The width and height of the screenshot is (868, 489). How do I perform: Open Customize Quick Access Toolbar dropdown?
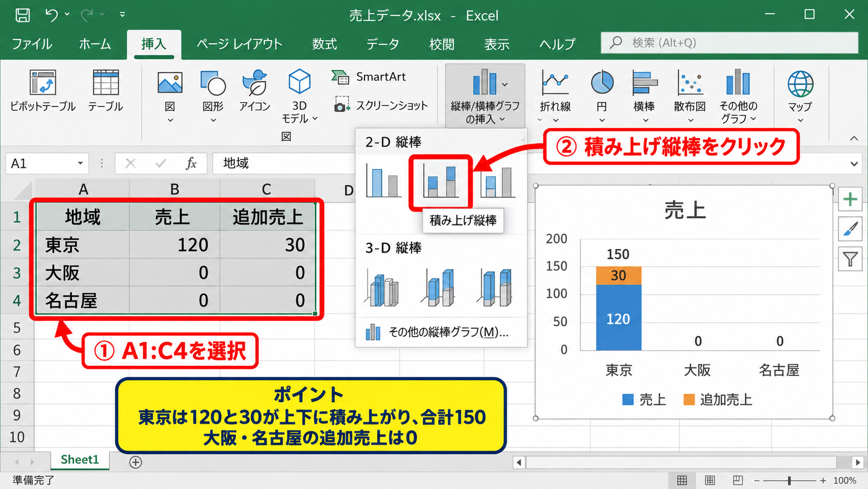coord(123,15)
